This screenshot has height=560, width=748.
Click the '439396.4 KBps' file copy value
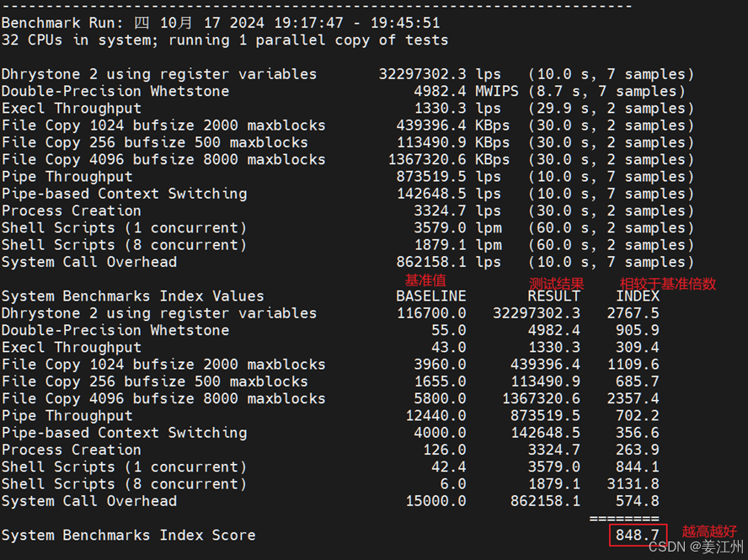point(452,126)
